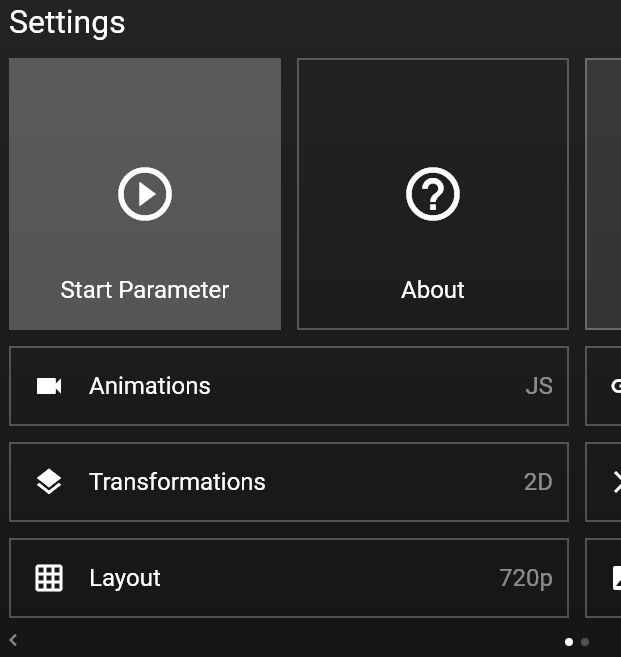This screenshot has height=657, width=621.
Task: Toggle the 2D transformations value
Action: tap(538, 482)
